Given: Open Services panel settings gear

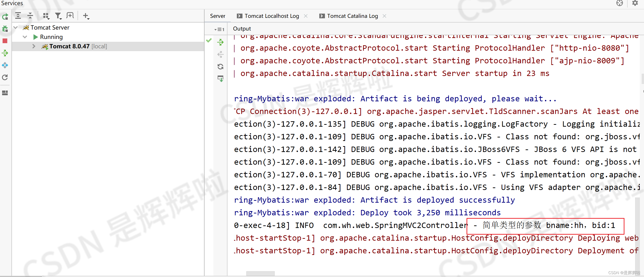Looking at the screenshot, I should 635,3.
